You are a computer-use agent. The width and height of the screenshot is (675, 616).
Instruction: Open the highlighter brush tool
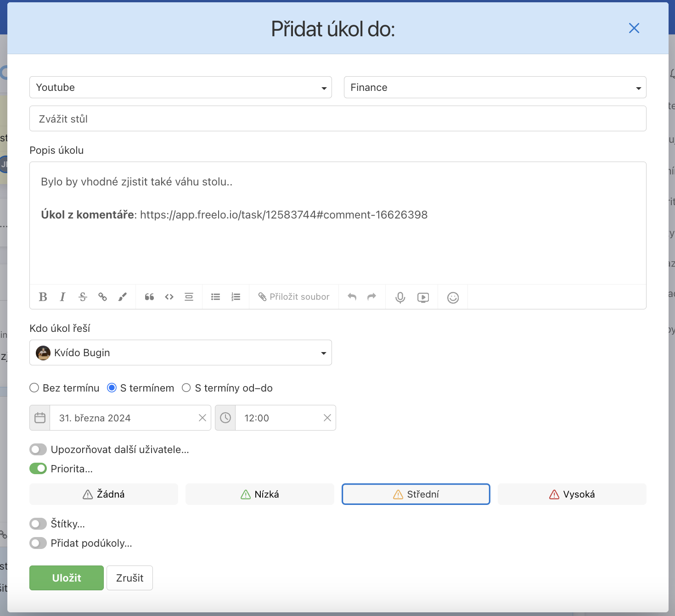(123, 297)
